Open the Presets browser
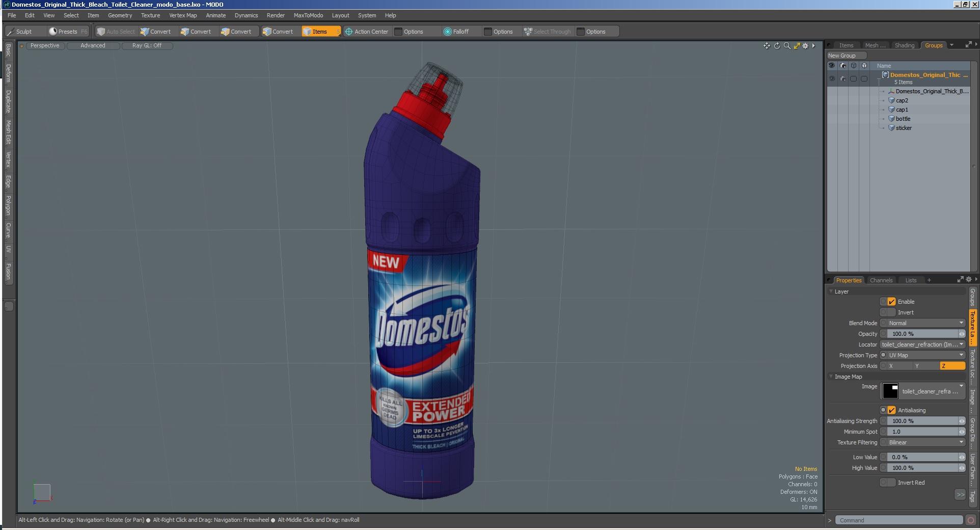The image size is (980, 530). (x=67, y=32)
